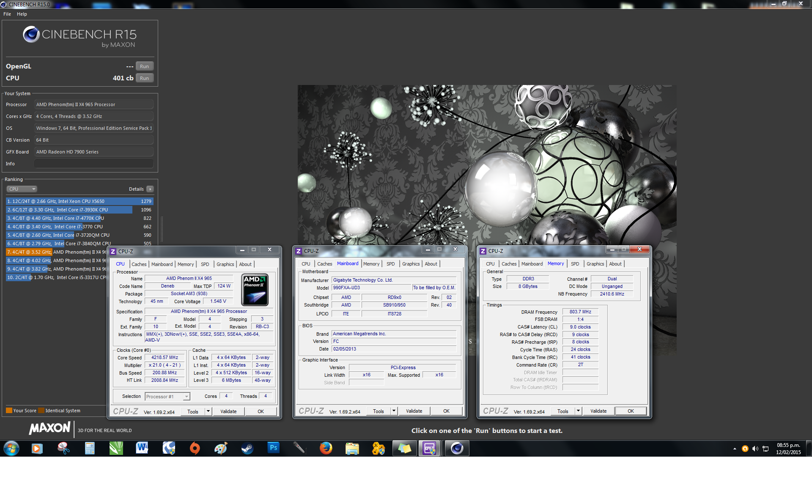Expand ranking Details arrow button

[150, 189]
